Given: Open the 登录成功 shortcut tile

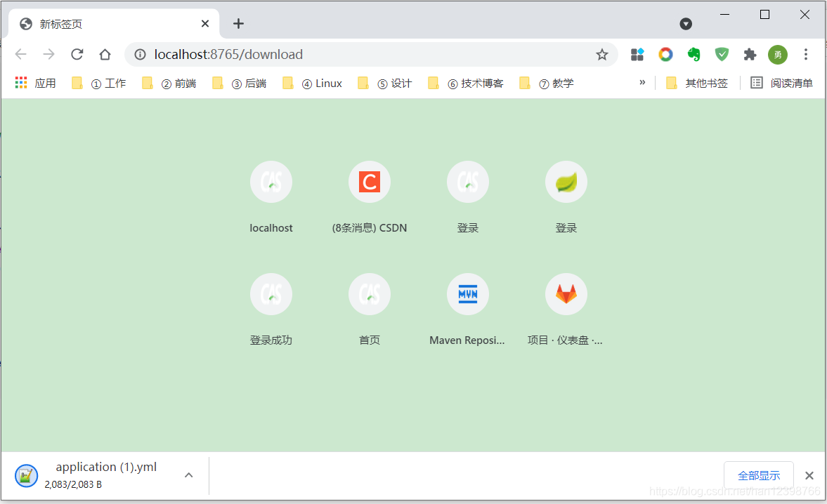Looking at the screenshot, I should tap(271, 309).
